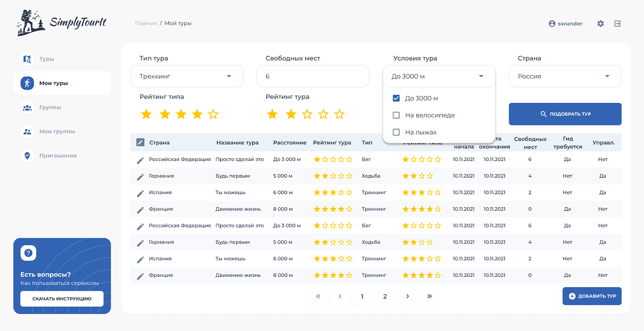Select page 1 in pagination
This screenshot has height=331, width=644.
pyautogui.click(x=362, y=296)
